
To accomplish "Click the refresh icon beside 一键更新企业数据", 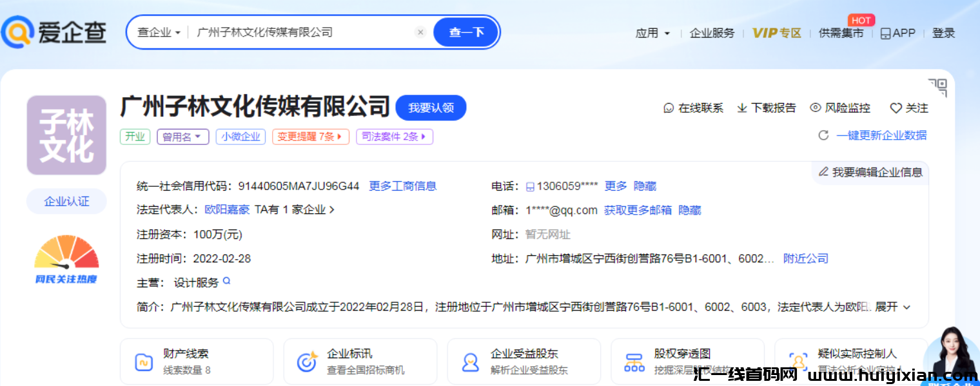I will pyautogui.click(x=823, y=135).
